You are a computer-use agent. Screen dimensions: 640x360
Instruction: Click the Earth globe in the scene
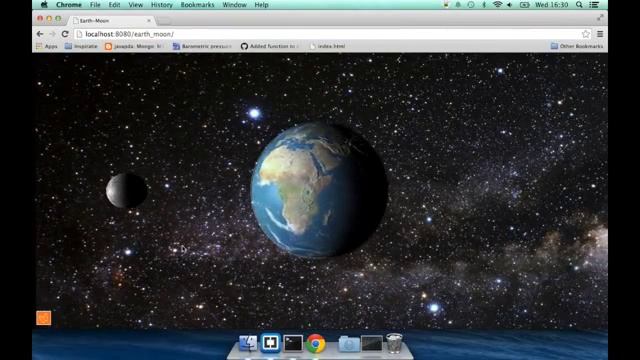tap(319, 190)
